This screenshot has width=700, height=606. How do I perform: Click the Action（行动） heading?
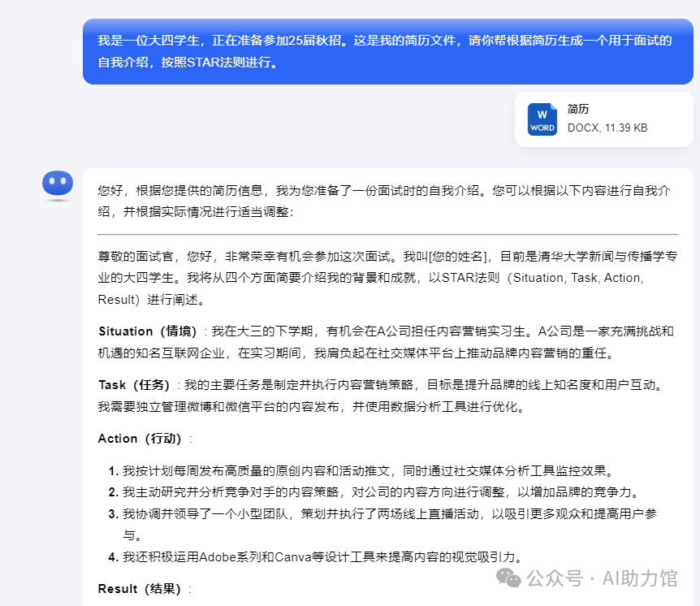click(140, 439)
